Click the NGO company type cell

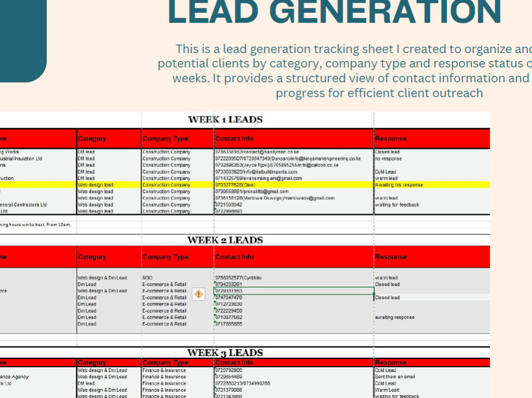pyautogui.click(x=178, y=278)
